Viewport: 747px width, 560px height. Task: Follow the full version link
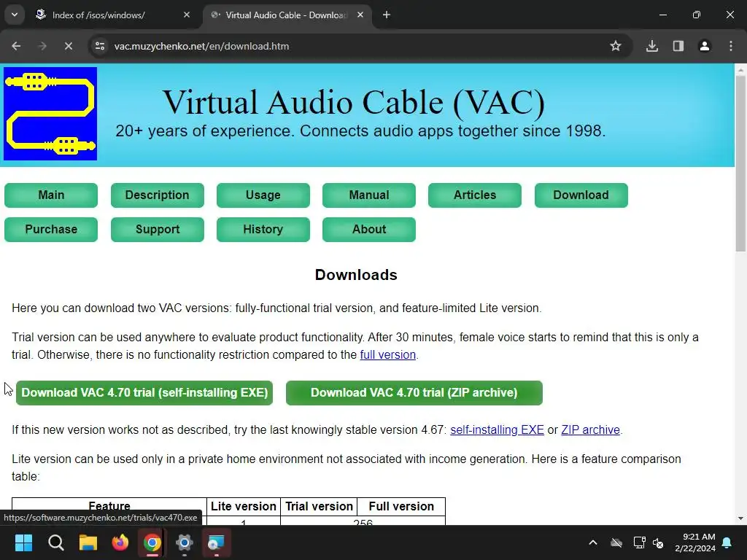(388, 355)
